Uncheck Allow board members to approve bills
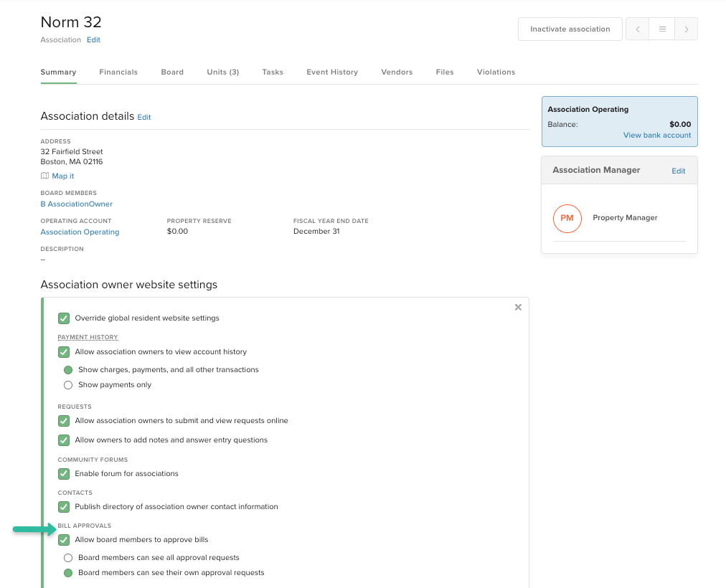This screenshot has width=726, height=588. [64, 540]
